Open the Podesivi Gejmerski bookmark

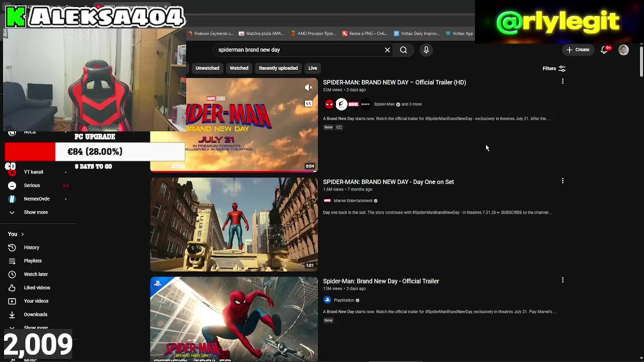[x=210, y=34]
